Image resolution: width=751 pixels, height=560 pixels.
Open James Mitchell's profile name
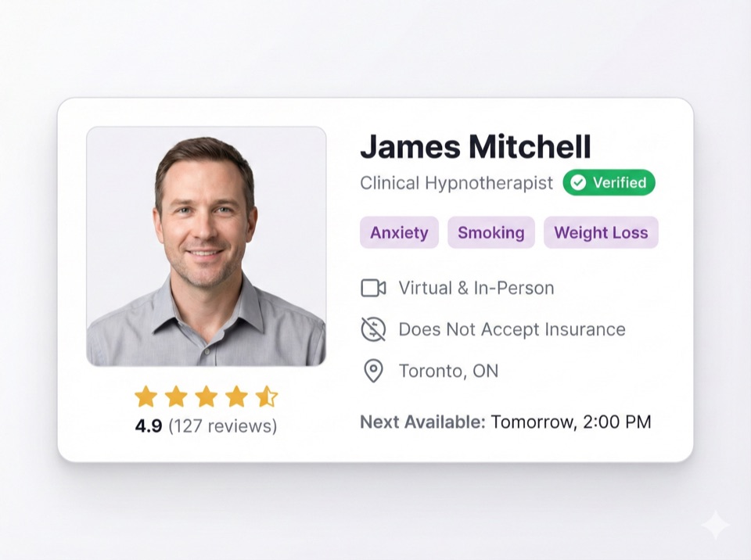coord(476,146)
